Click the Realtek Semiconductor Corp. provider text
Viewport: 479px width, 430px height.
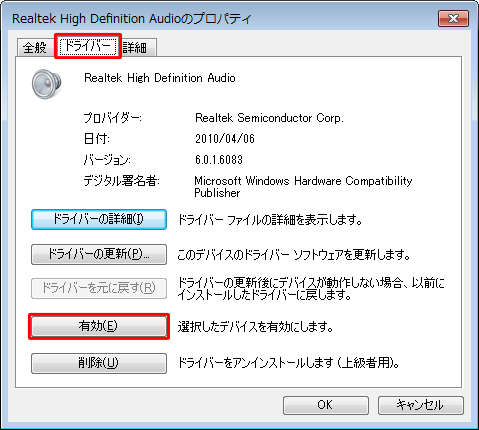click(269, 118)
